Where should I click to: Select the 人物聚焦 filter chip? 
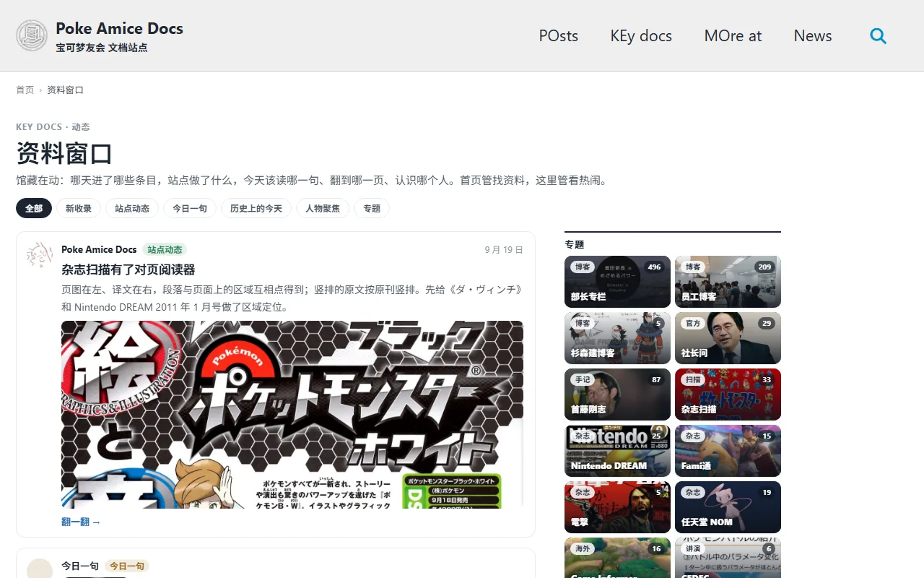tap(323, 208)
